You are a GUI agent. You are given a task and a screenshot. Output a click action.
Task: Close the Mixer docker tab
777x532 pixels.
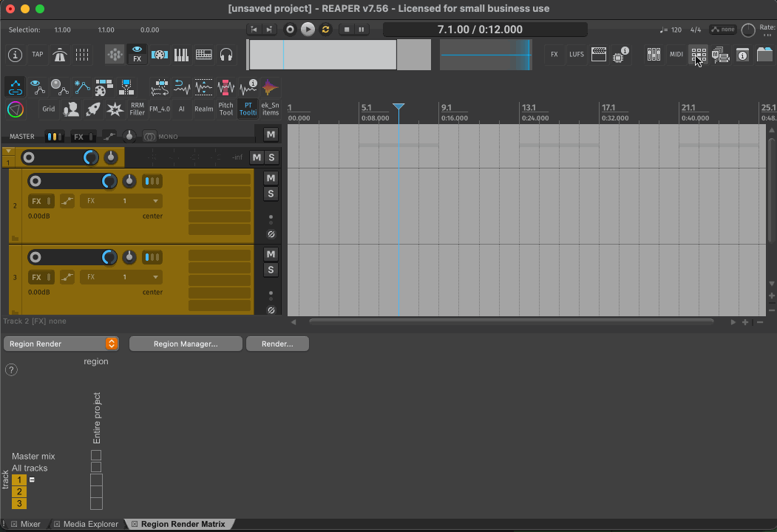pyautogui.click(x=14, y=524)
